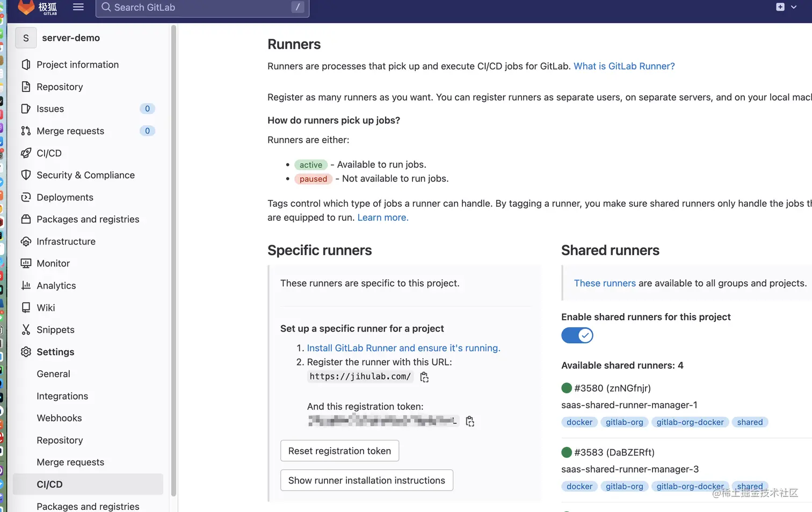Click the red paused status badge
Image resolution: width=812 pixels, height=512 pixels.
pos(313,179)
